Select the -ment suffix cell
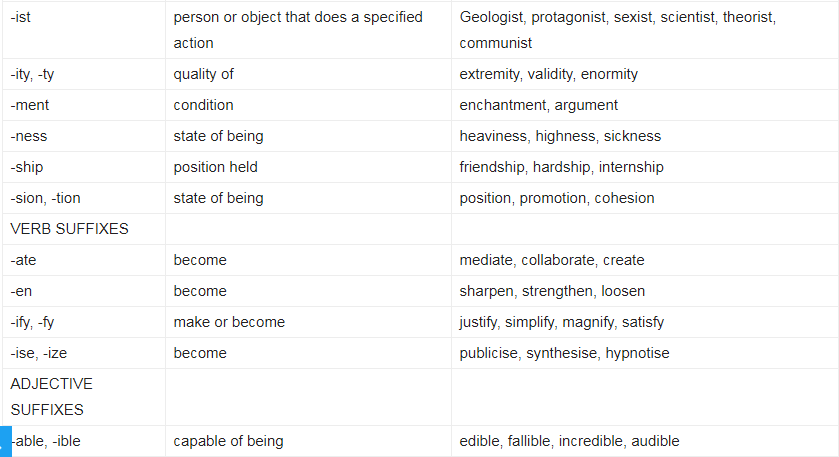 84,105
